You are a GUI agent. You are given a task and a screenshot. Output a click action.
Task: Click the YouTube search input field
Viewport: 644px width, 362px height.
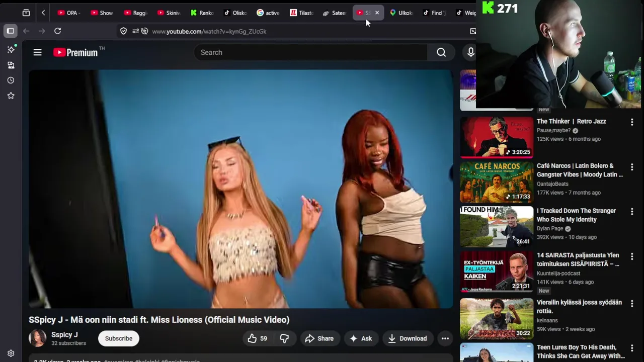point(311,52)
